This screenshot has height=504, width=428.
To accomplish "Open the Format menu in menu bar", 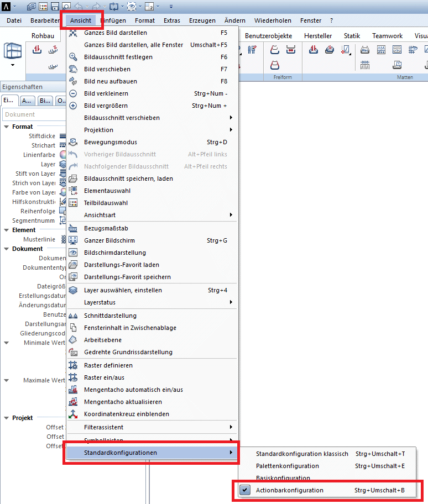I will click(x=145, y=20).
